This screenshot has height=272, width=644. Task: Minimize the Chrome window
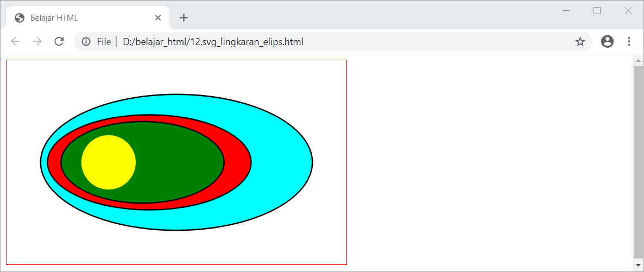point(567,11)
